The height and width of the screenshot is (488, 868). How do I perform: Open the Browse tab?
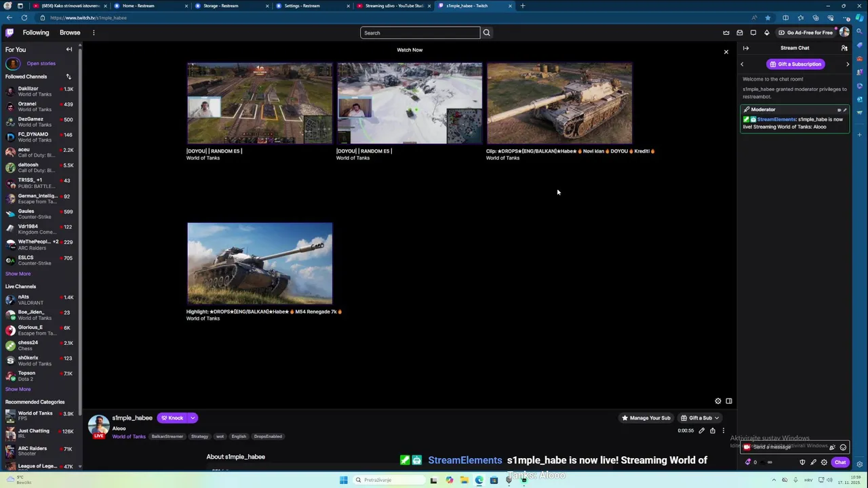tap(70, 33)
